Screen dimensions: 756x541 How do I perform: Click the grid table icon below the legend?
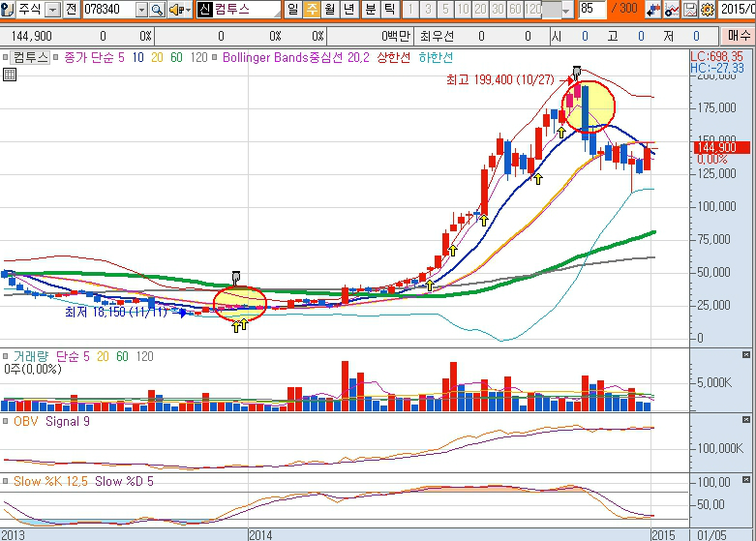(x=10, y=74)
